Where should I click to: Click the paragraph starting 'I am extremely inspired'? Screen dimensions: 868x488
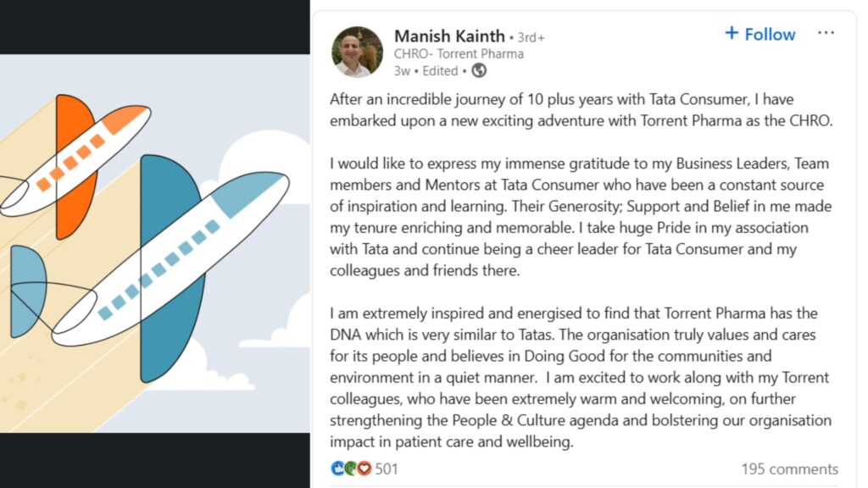tap(580, 377)
